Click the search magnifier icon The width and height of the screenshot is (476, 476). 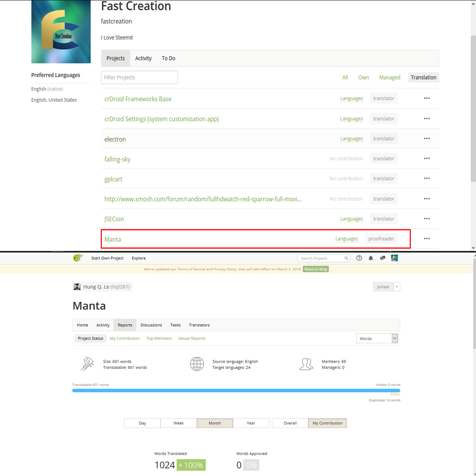pos(346,258)
